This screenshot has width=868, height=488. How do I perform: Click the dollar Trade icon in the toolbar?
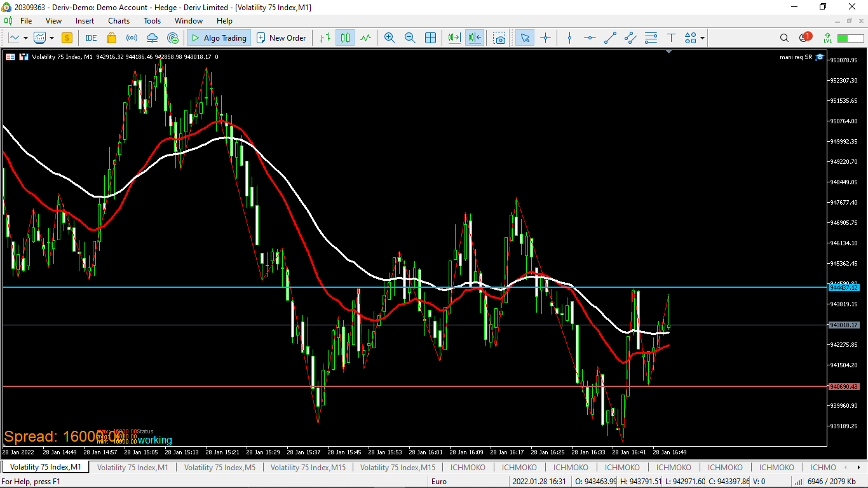coord(67,38)
